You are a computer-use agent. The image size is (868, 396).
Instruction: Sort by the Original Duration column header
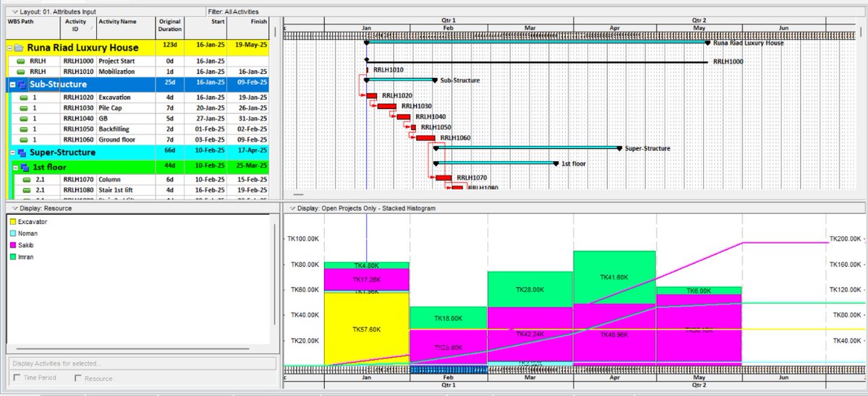pyautogui.click(x=169, y=27)
